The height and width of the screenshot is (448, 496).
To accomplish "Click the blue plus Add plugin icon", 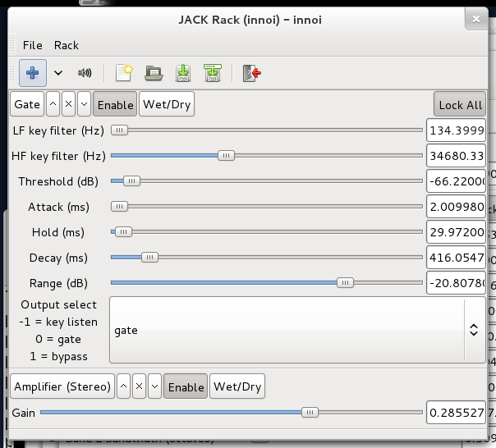I will click(x=33, y=73).
